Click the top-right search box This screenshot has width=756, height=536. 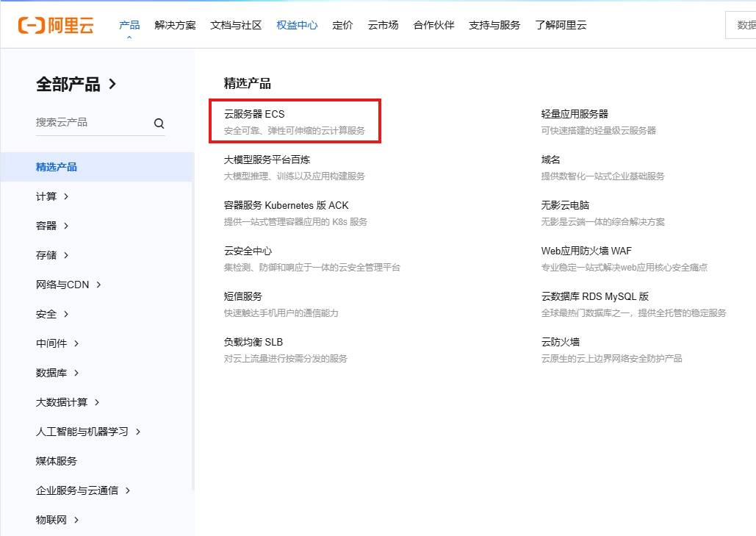tap(741, 25)
